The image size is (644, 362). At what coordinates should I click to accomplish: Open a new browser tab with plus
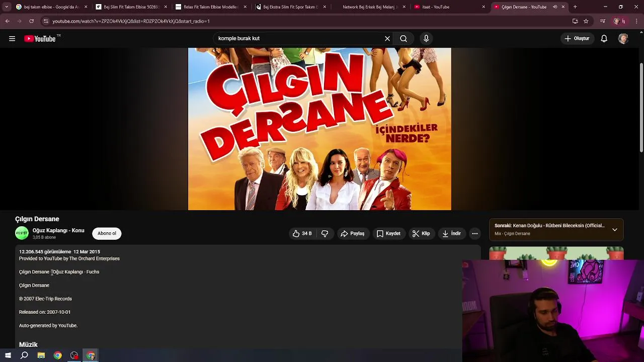(x=575, y=7)
